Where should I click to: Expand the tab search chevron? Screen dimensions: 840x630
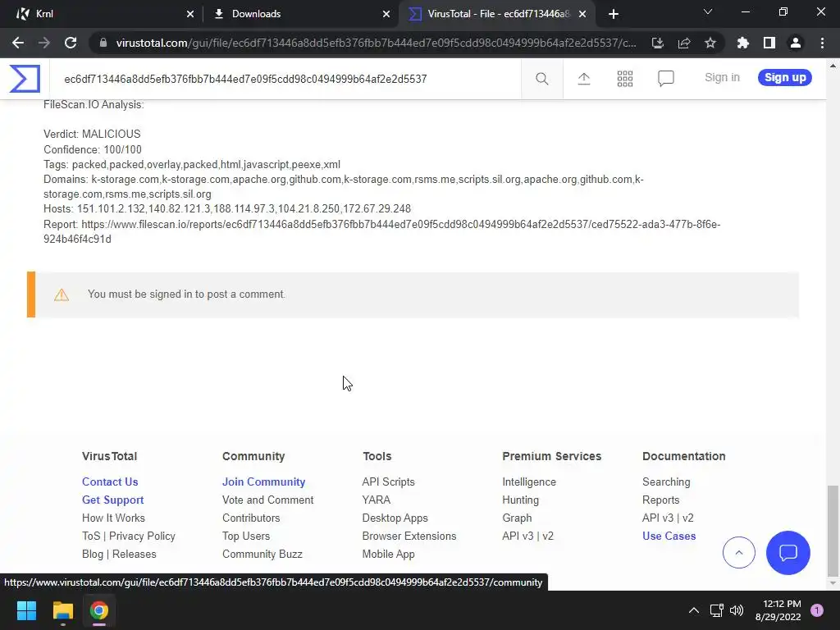[x=708, y=11]
